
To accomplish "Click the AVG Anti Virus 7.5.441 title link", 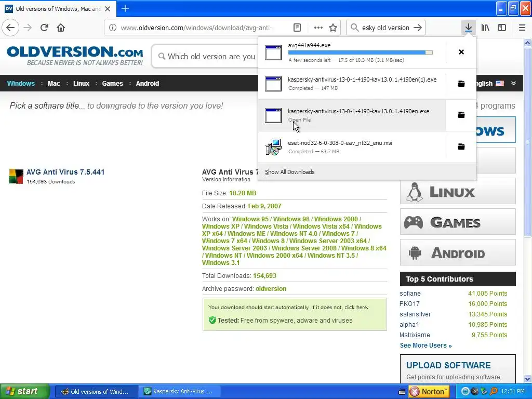I will coord(65,172).
